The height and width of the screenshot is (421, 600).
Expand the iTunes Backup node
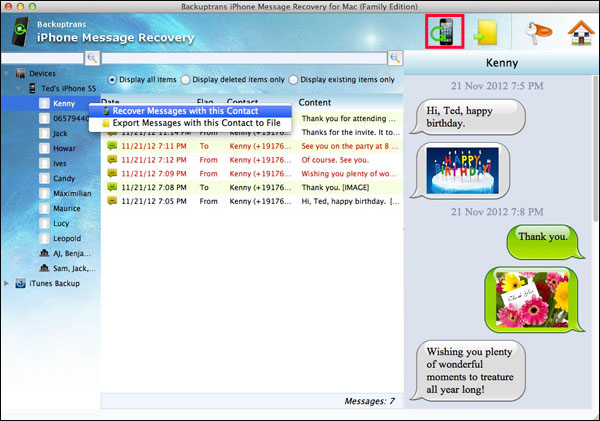[7, 283]
